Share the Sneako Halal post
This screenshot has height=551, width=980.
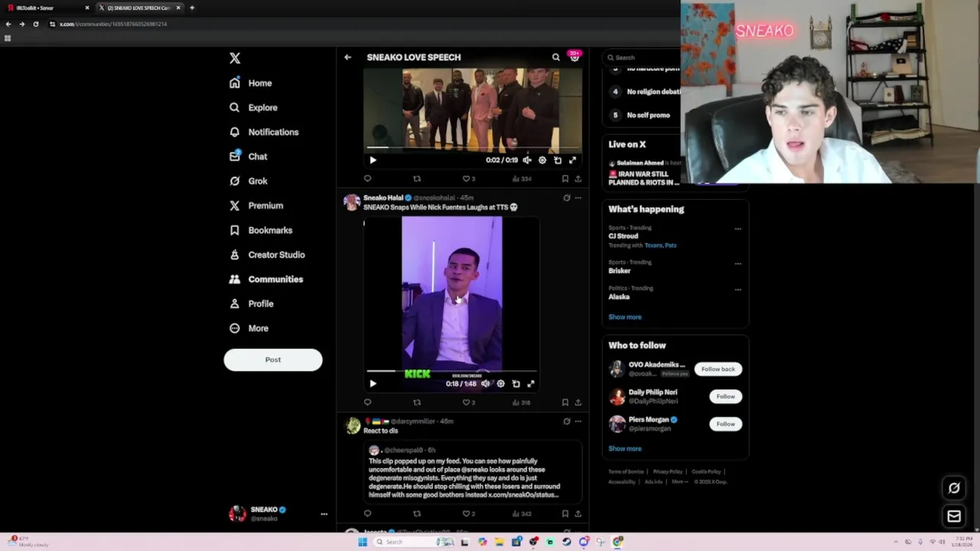pyautogui.click(x=578, y=402)
